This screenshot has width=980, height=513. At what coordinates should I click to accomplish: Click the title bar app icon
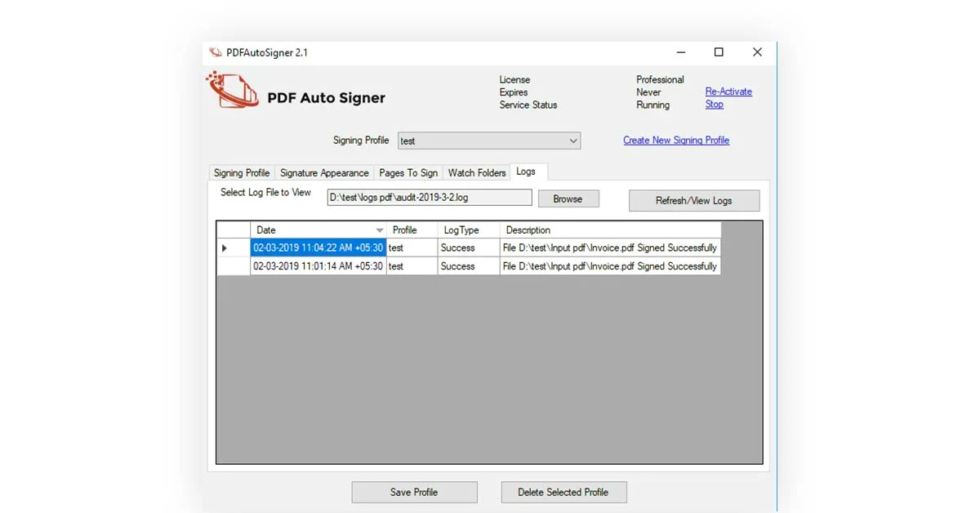[216, 52]
